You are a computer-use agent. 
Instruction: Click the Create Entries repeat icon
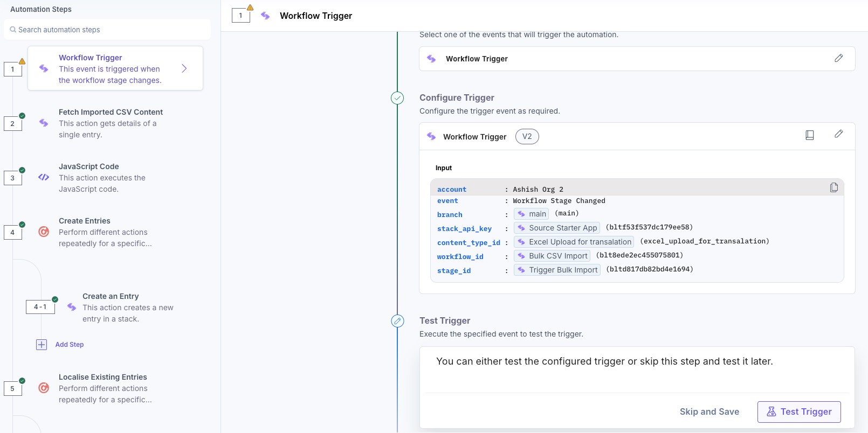[x=44, y=232]
